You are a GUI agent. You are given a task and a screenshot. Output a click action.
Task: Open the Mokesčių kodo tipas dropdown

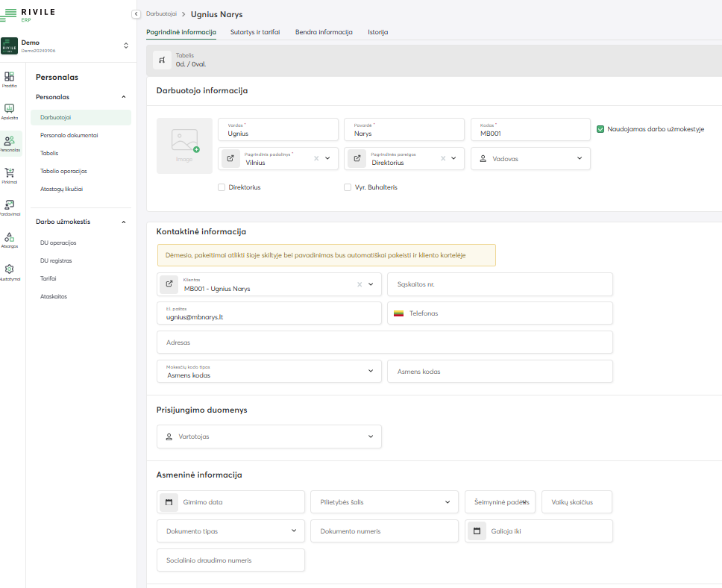(x=269, y=371)
